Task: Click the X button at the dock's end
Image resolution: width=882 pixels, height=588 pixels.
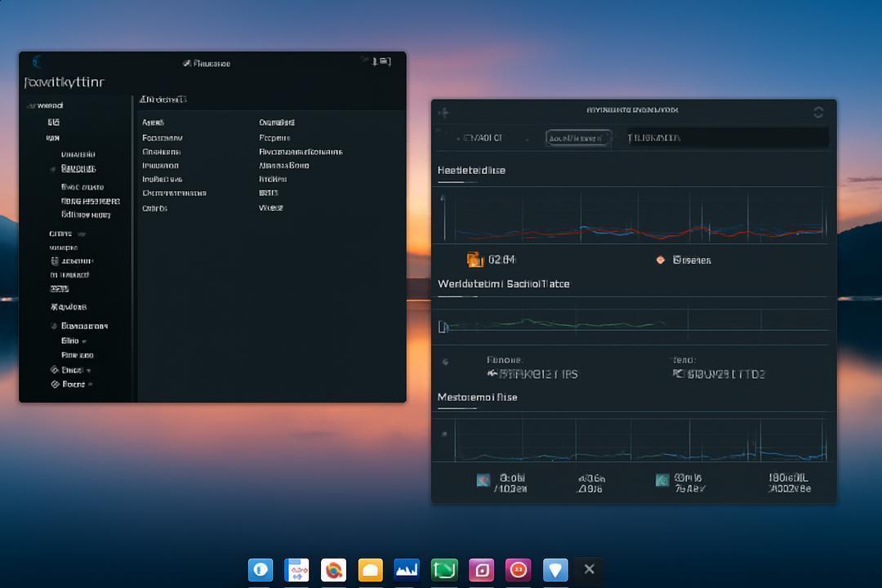Action: (x=589, y=569)
